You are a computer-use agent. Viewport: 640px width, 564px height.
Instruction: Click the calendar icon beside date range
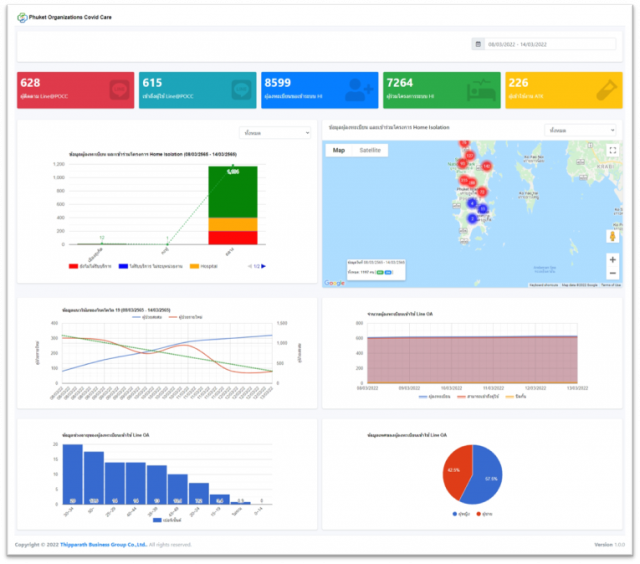click(478, 44)
